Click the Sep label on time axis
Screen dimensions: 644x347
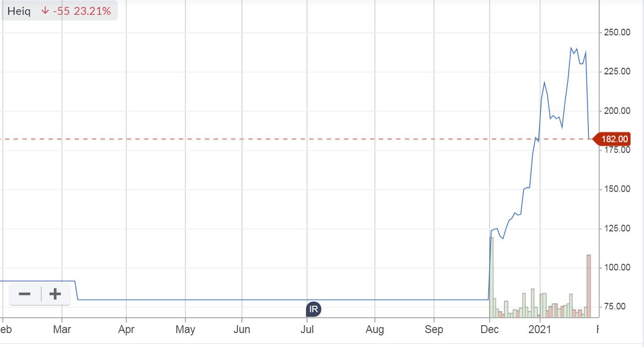434,330
